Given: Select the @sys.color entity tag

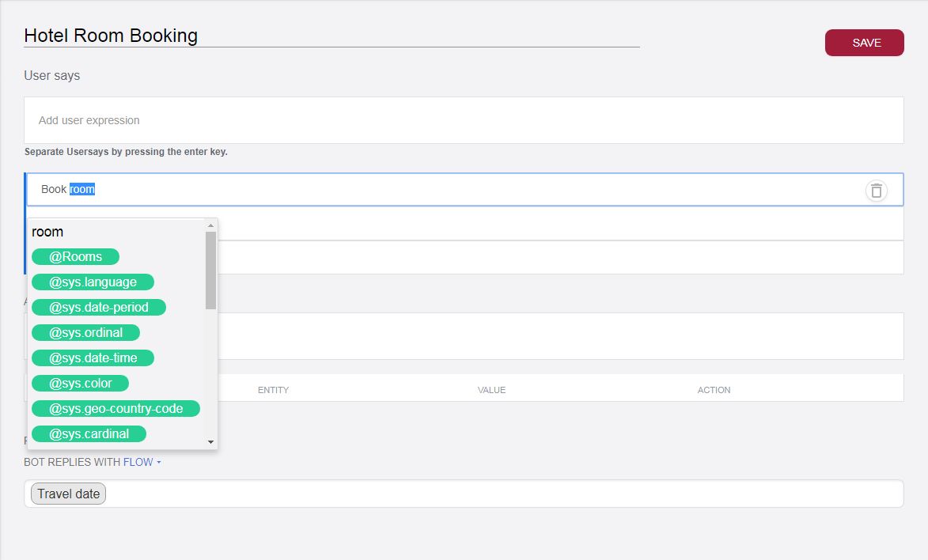Looking at the screenshot, I should coord(80,383).
